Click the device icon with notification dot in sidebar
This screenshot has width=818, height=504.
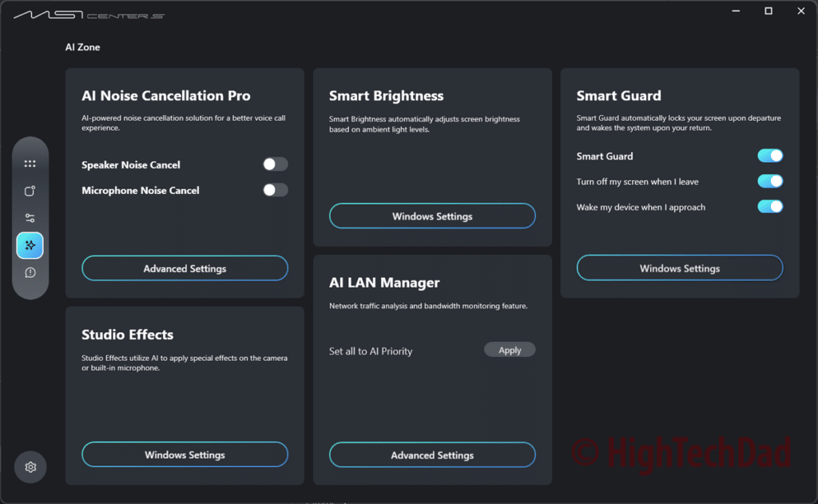(30, 191)
